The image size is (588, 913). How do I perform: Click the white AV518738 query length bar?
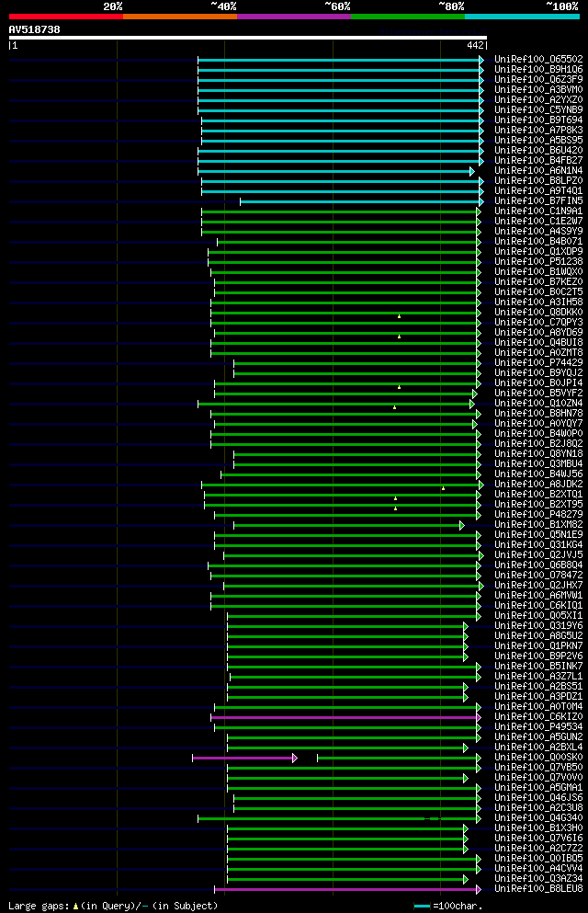pyautogui.click(x=248, y=38)
